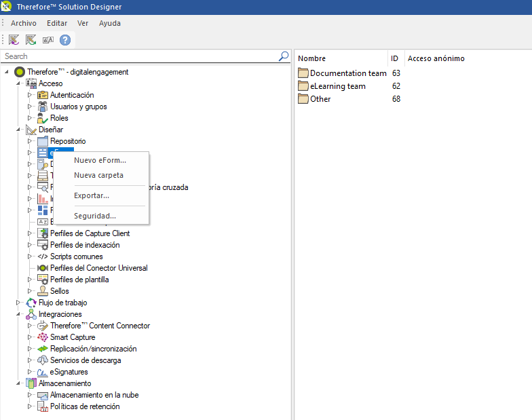Open the Archivo menu

(23, 23)
